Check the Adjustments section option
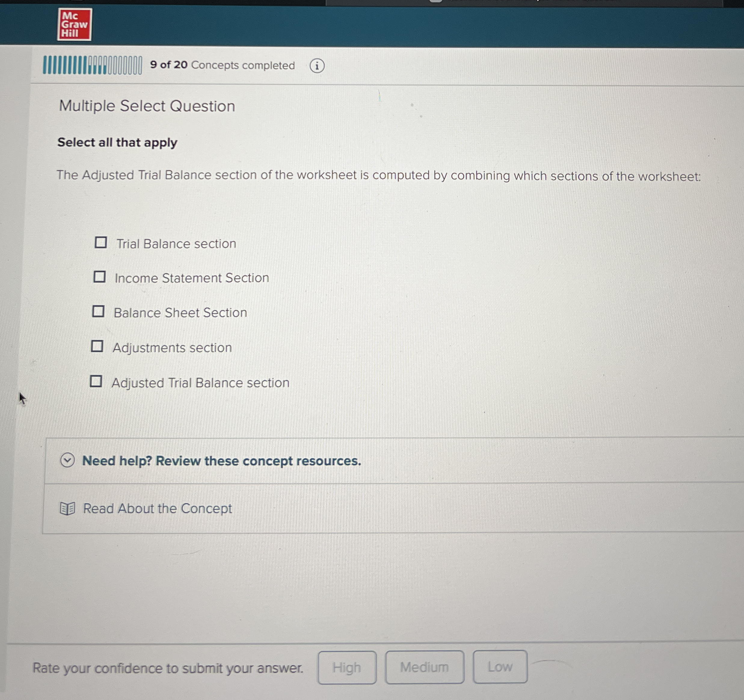The image size is (744, 700). (98, 347)
